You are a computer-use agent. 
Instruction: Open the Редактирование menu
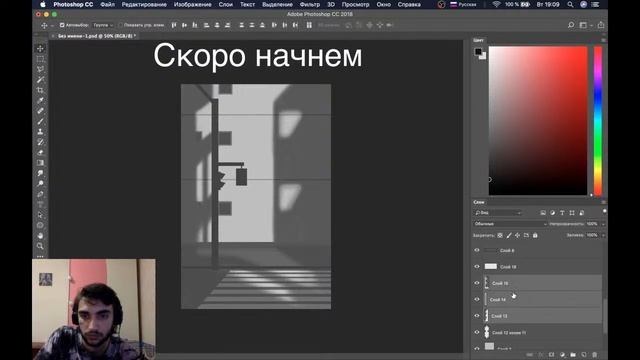pos(144,4)
